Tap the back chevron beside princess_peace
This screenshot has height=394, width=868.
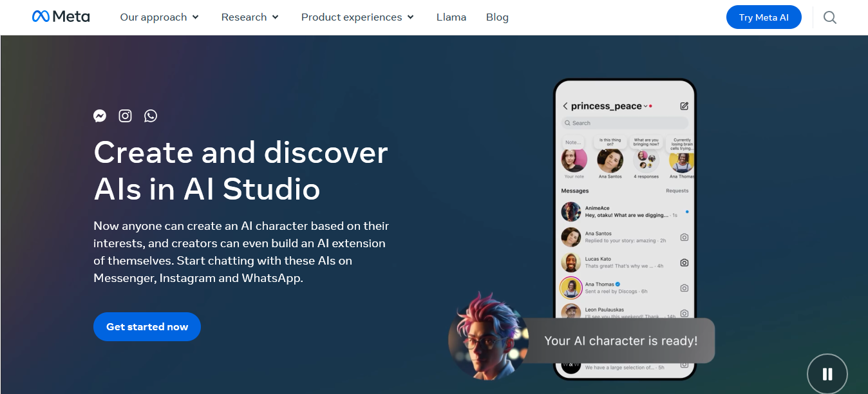coord(565,106)
